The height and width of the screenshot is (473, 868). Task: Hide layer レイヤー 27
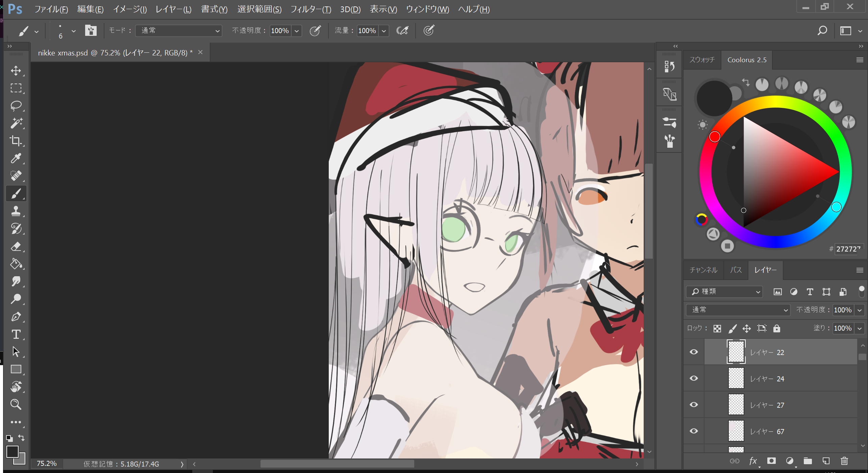coord(694,405)
